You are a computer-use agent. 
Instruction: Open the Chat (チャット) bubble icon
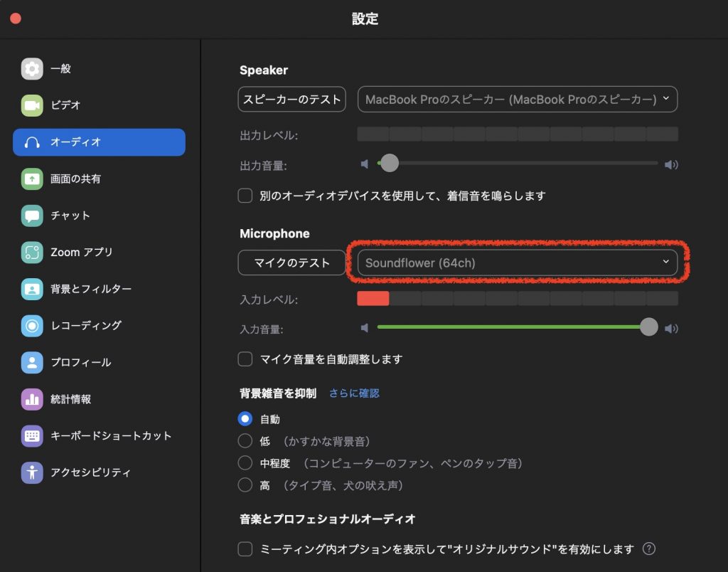pyautogui.click(x=32, y=216)
